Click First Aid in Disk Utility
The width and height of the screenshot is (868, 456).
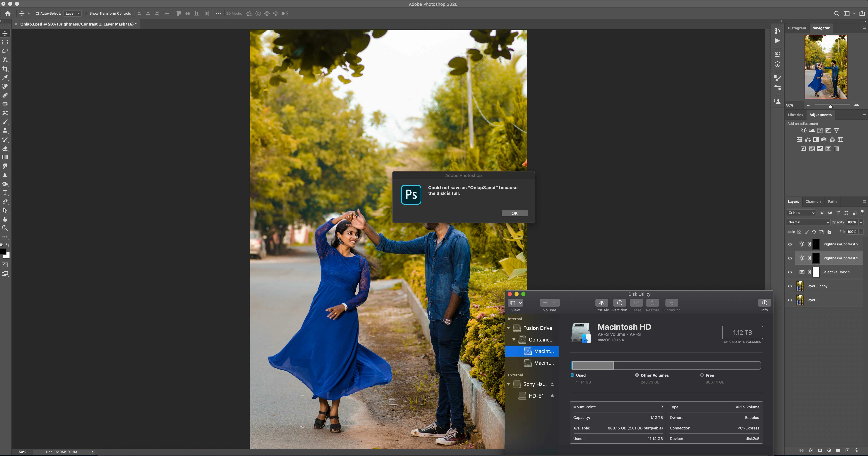click(602, 303)
